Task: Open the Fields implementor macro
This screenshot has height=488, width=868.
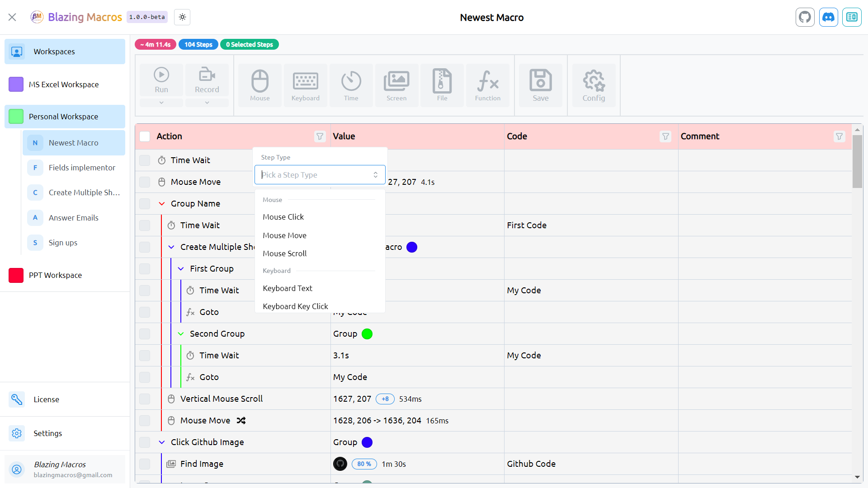Action: tap(74, 168)
